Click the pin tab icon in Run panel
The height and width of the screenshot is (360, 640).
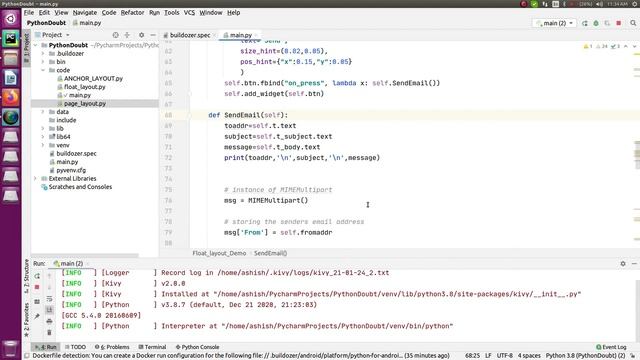[x=37, y=316]
